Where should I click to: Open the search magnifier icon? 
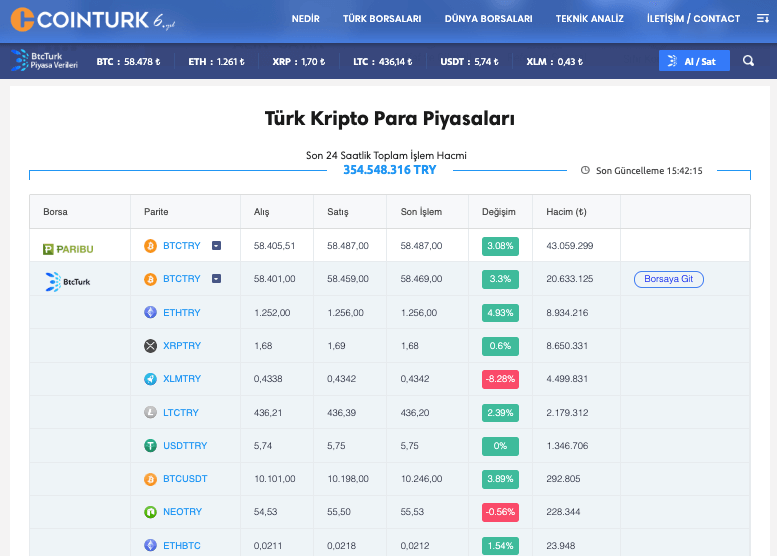pos(749,61)
